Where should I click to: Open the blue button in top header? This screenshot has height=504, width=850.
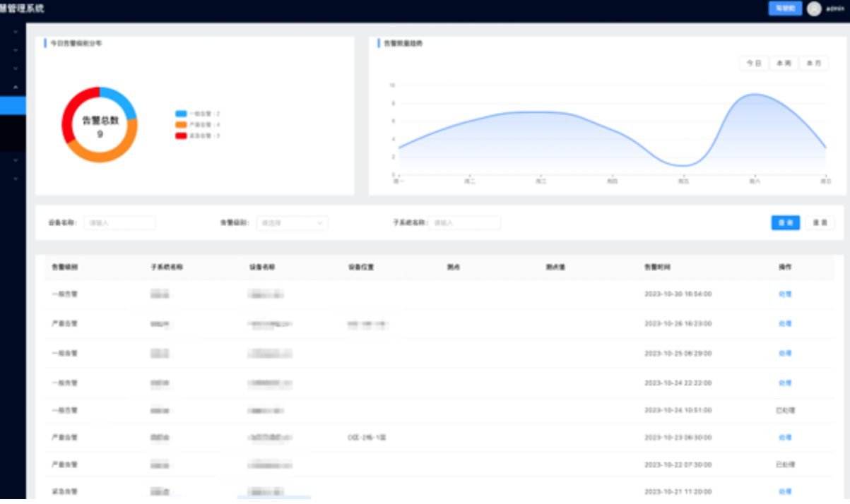(x=785, y=8)
